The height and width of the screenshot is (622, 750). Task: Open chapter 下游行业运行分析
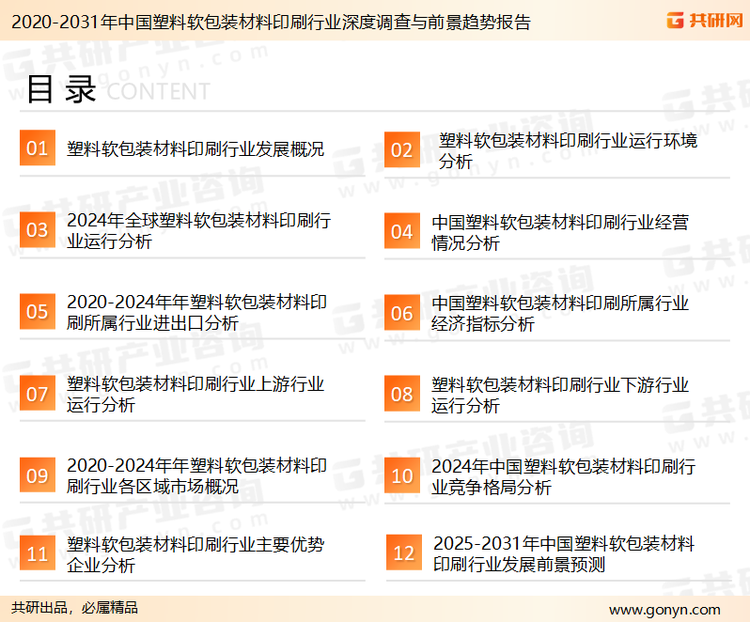(x=560, y=395)
